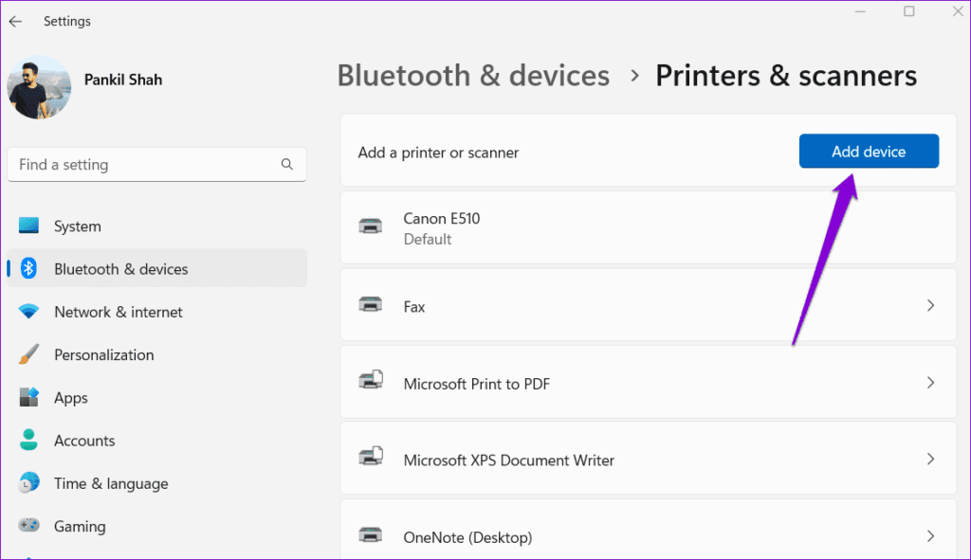
Task: Expand Microsoft Print to PDF chevron
Action: coord(930,383)
